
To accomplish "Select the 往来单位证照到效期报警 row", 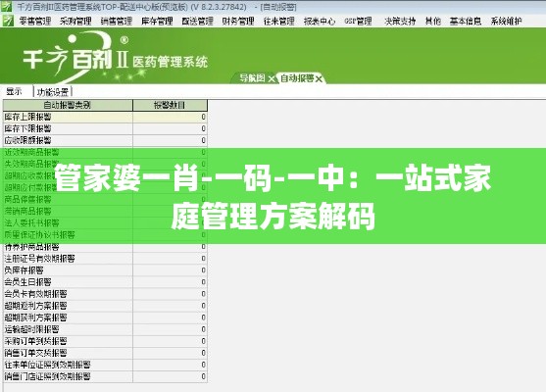I will pos(105,365).
